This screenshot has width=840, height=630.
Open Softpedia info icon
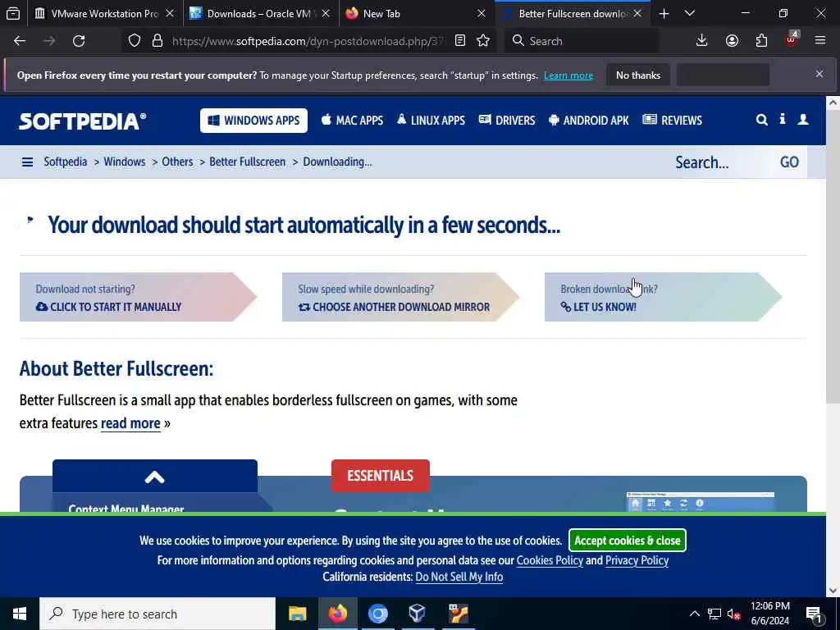point(783,119)
